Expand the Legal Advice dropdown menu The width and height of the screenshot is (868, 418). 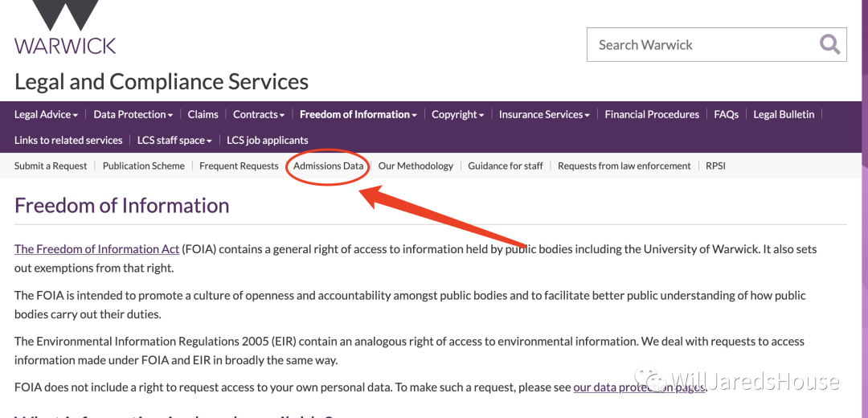[x=46, y=115]
